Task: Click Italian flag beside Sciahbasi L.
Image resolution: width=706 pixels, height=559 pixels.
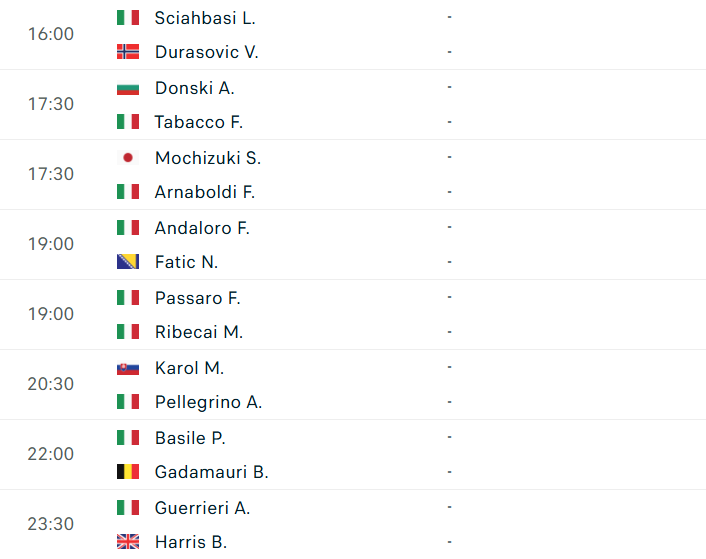Action: [127, 17]
